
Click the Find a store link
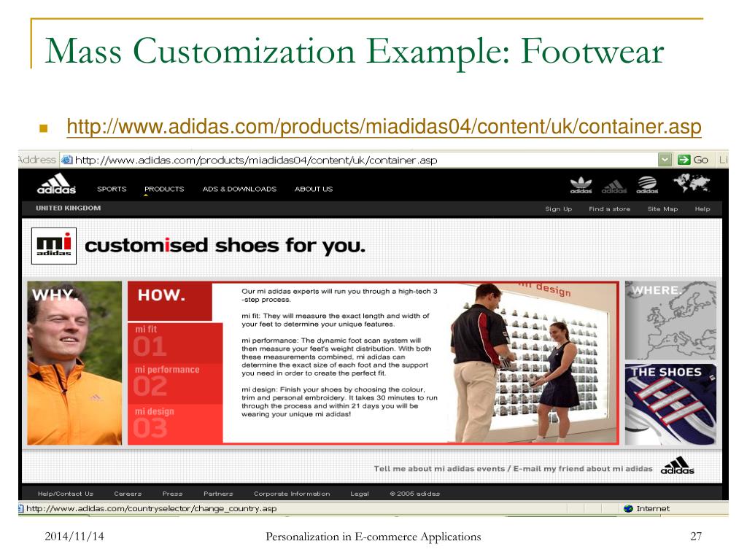609,209
